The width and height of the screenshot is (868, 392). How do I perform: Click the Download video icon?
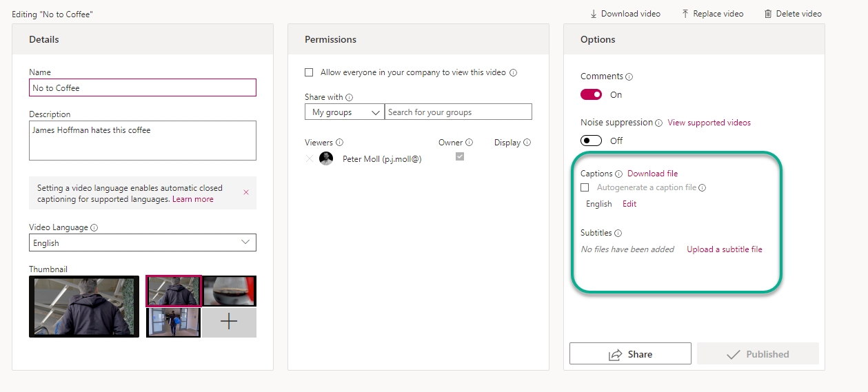click(593, 14)
